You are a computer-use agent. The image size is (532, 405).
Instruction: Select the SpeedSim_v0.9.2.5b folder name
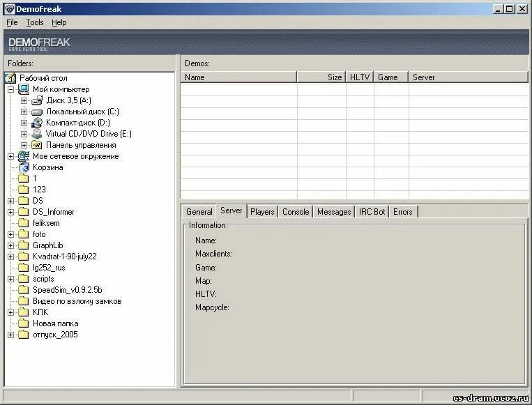click(67, 290)
